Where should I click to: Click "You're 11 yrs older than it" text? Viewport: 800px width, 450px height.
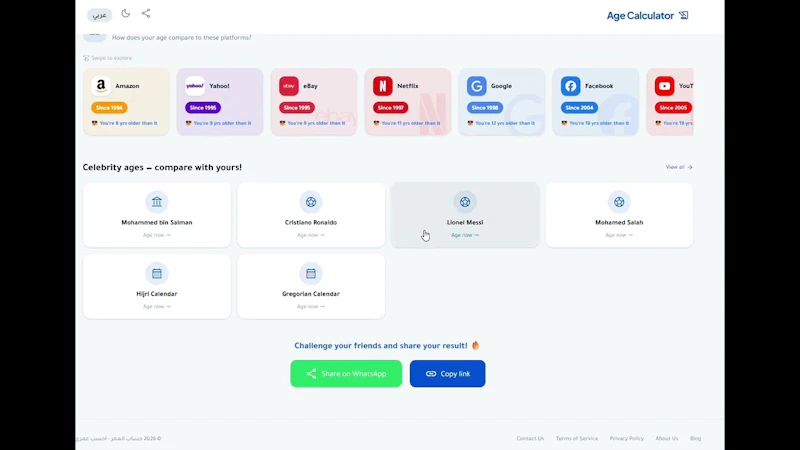tap(411, 123)
